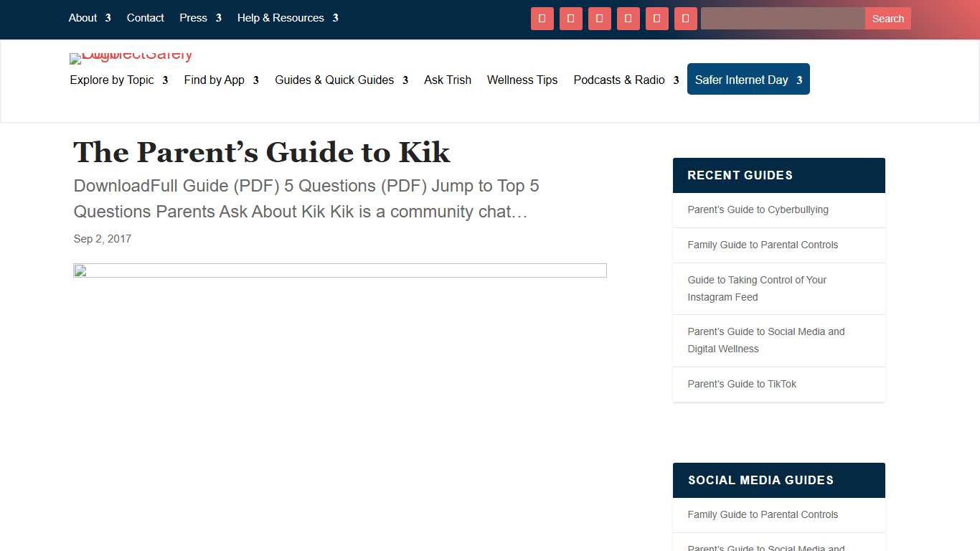Viewport: 980px width, 551px height.
Task: Click the third social media icon in header
Action: [x=600, y=19]
